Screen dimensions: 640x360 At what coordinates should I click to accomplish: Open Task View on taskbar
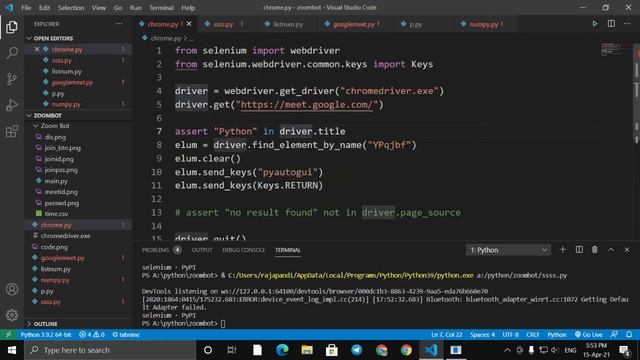(232, 350)
